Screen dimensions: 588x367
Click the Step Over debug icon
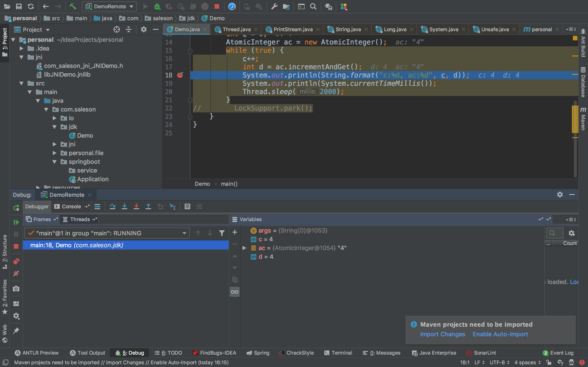tap(112, 206)
